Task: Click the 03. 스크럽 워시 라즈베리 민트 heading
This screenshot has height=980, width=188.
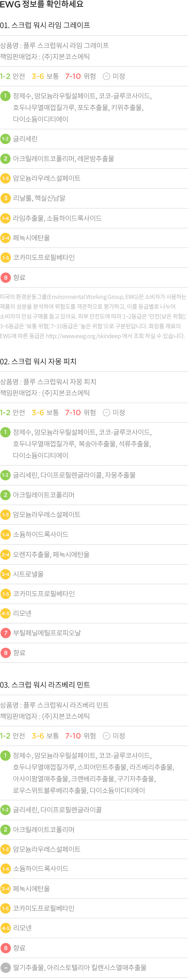Action: (45, 685)
